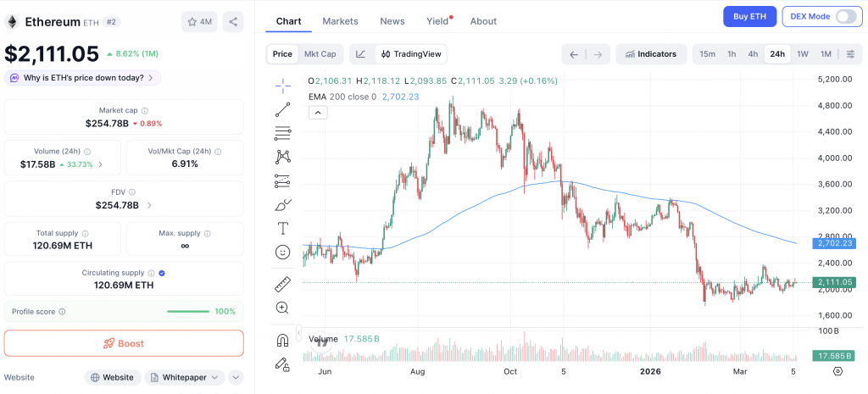Click the Buy ETH button

749,16
